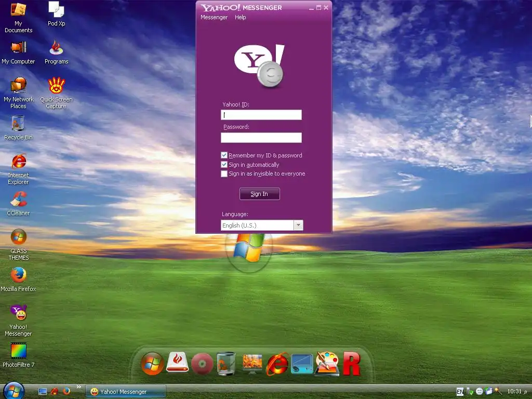The image size is (532, 399).
Task: Select the PhotoFiltre 7 desktop icon
Action: pyautogui.click(x=18, y=355)
